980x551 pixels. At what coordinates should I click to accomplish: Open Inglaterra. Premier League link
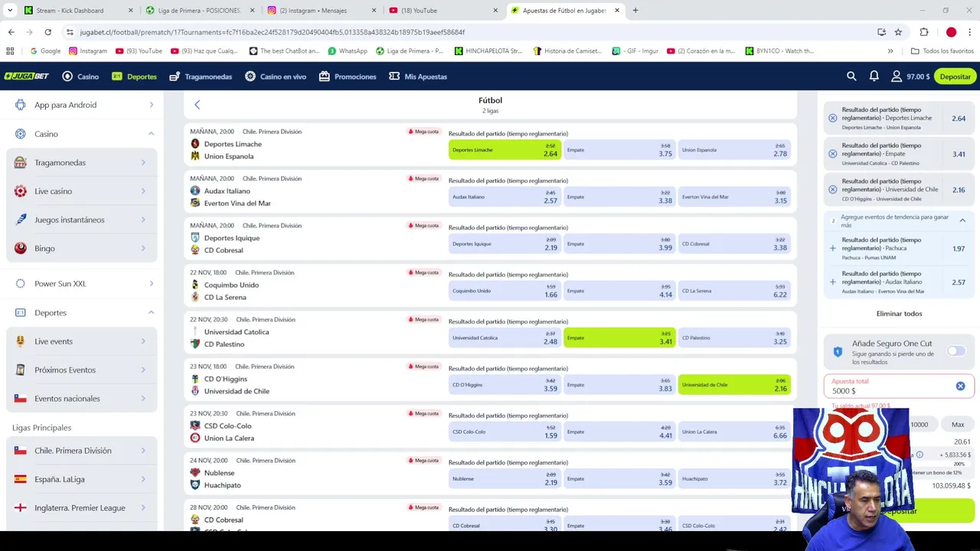[x=82, y=508]
